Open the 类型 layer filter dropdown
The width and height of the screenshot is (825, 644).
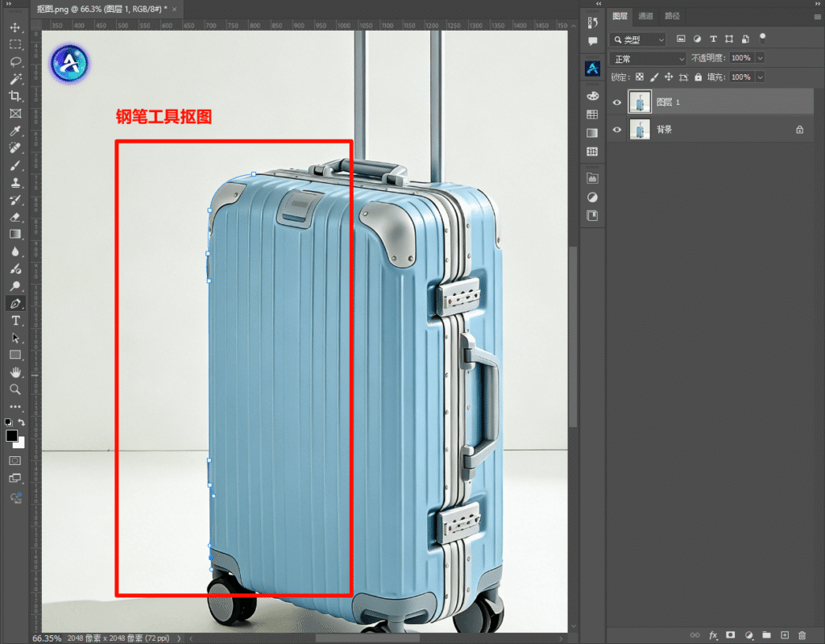click(x=638, y=39)
